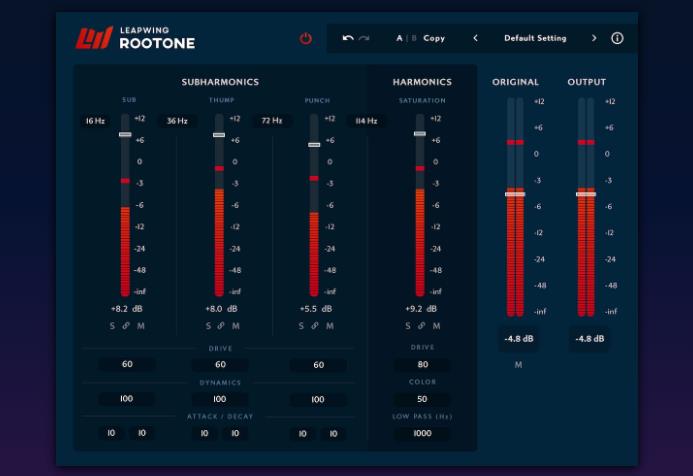Viewport: 693px width, 476px height.
Task: Click the Sub gain readout +8.2 dB
Action: click(126, 308)
